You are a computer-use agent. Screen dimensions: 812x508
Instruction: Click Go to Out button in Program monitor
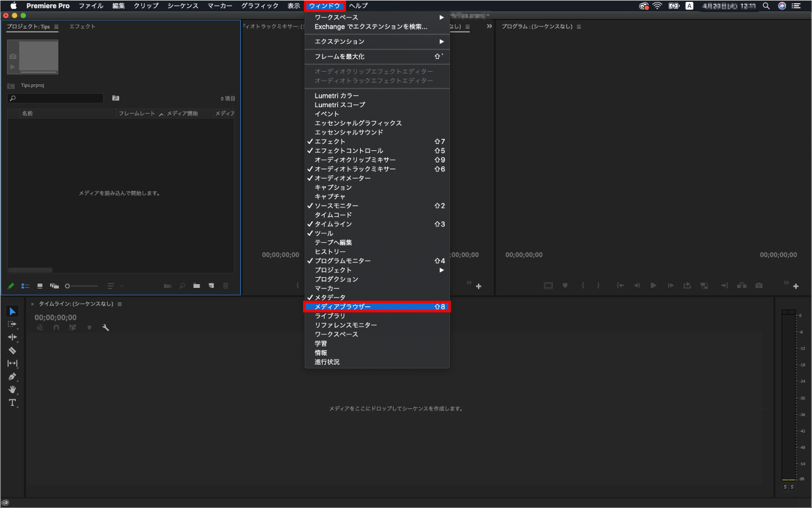[724, 285]
